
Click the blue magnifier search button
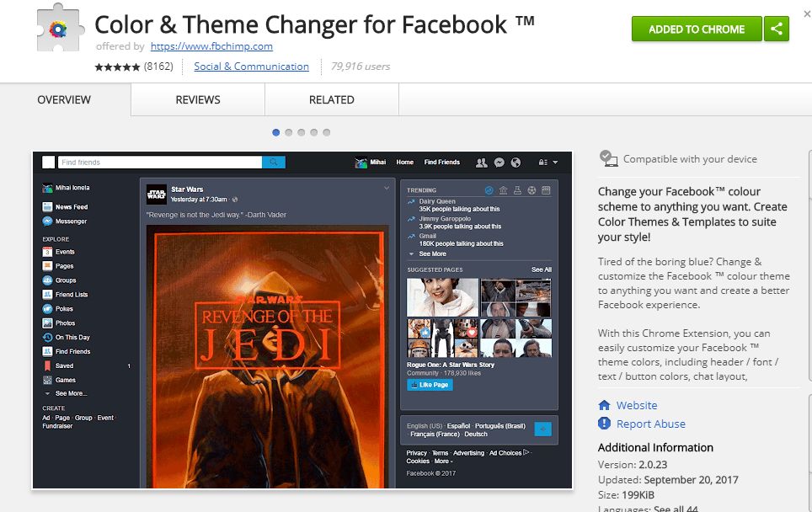(274, 162)
